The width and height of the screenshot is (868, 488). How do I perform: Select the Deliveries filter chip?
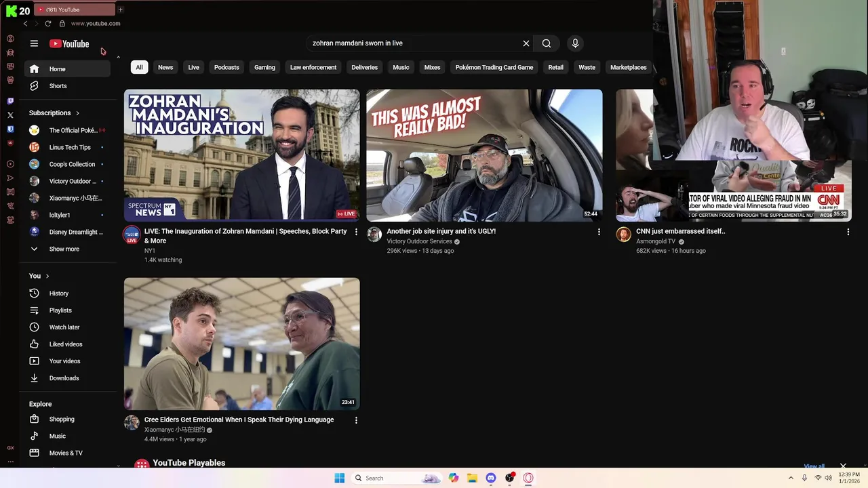tap(365, 68)
